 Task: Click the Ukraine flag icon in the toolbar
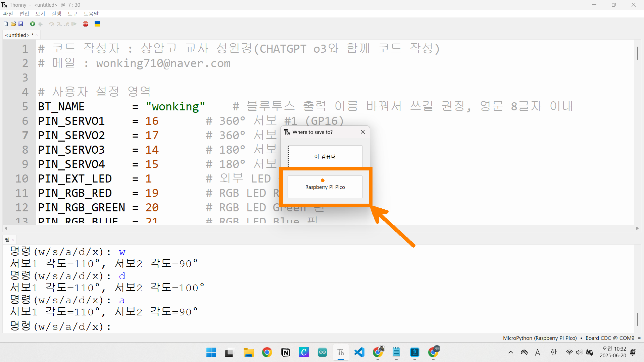click(x=97, y=24)
